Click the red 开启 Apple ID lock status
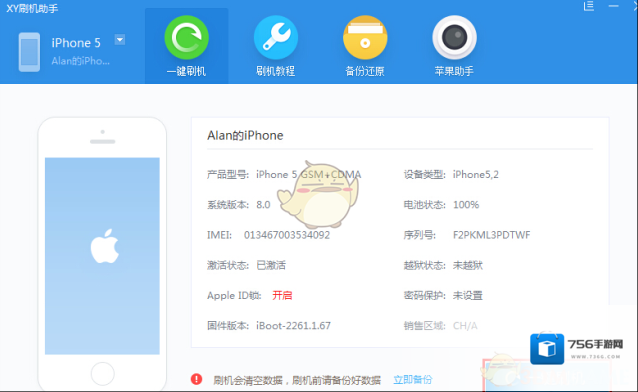Image resolution: width=638 pixels, height=392 pixels. click(x=282, y=295)
